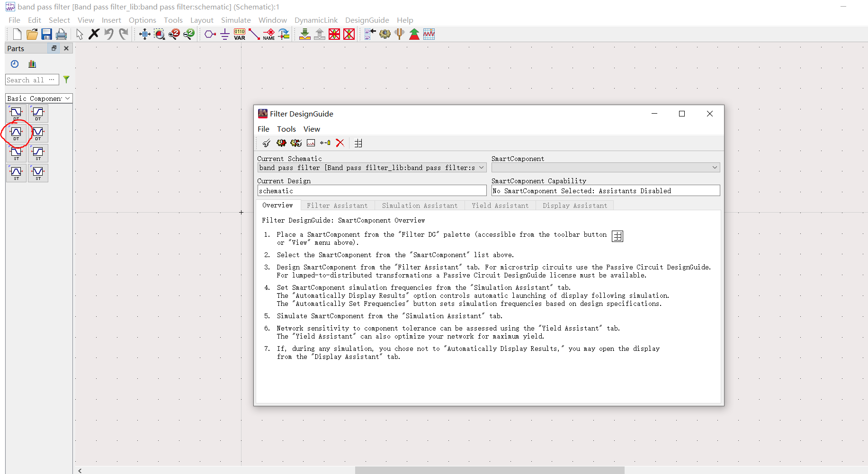The width and height of the screenshot is (868, 474).
Task: Open a design with the folder icon
Action: coord(32,34)
